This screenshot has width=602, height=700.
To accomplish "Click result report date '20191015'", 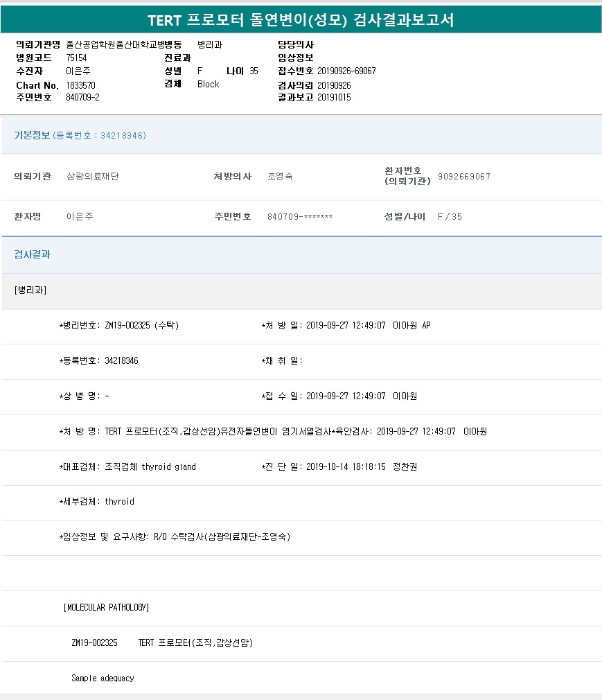I will point(334,97).
